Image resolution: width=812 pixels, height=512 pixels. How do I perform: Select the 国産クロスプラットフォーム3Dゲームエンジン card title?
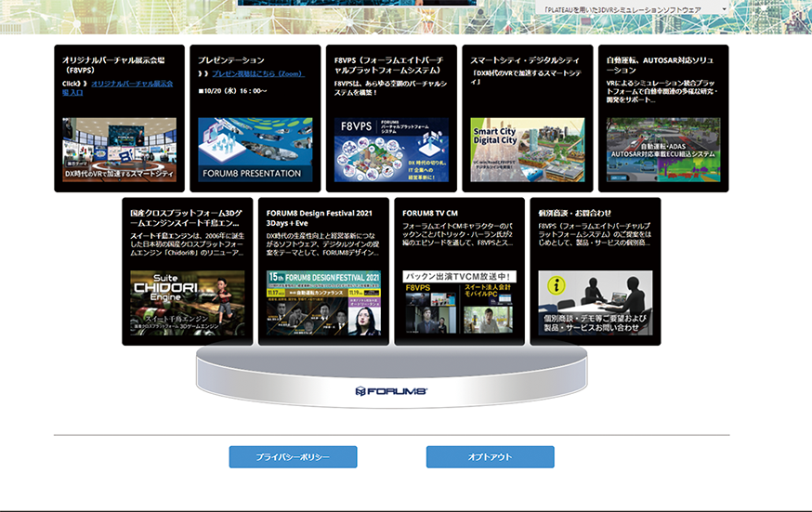[186, 218]
